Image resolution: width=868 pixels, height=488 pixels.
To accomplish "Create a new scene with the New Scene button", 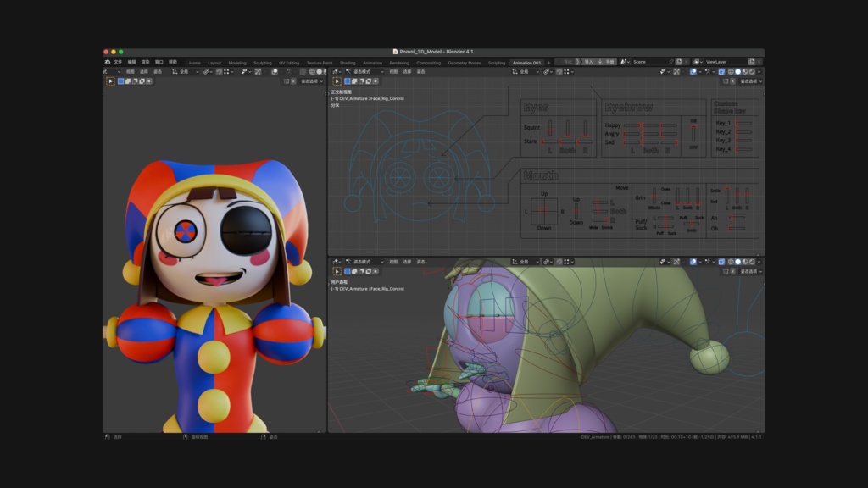I will click(x=679, y=62).
